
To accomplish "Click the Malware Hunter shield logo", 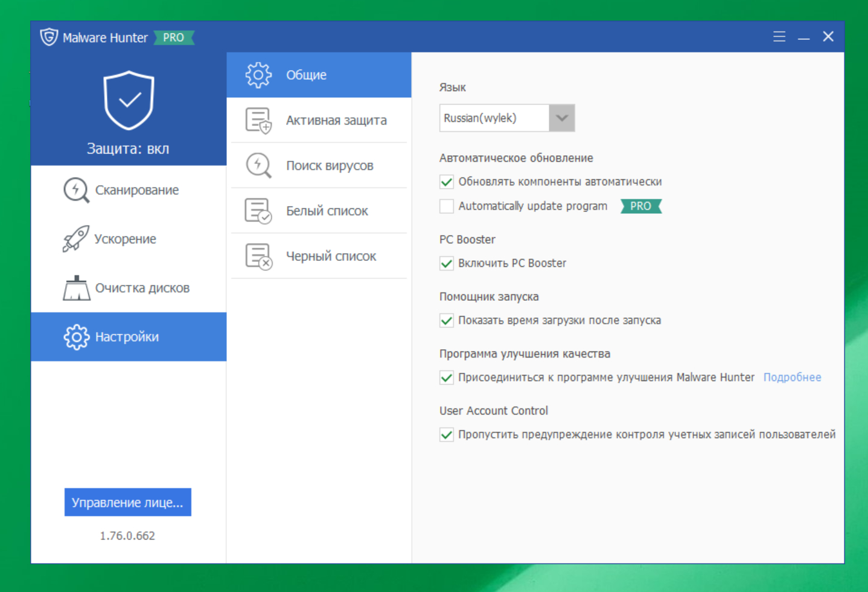I will 49,37.
